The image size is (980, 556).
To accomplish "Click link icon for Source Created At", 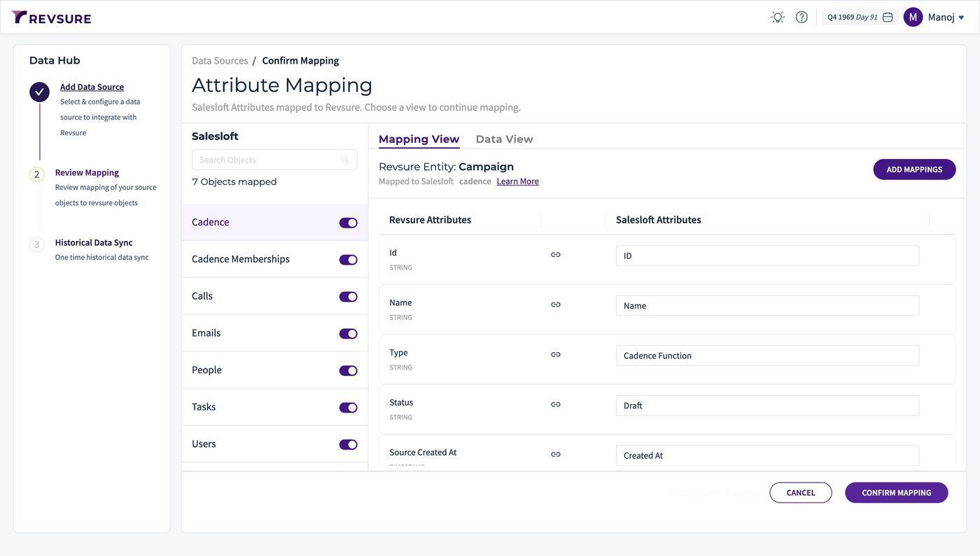I will [x=556, y=454].
